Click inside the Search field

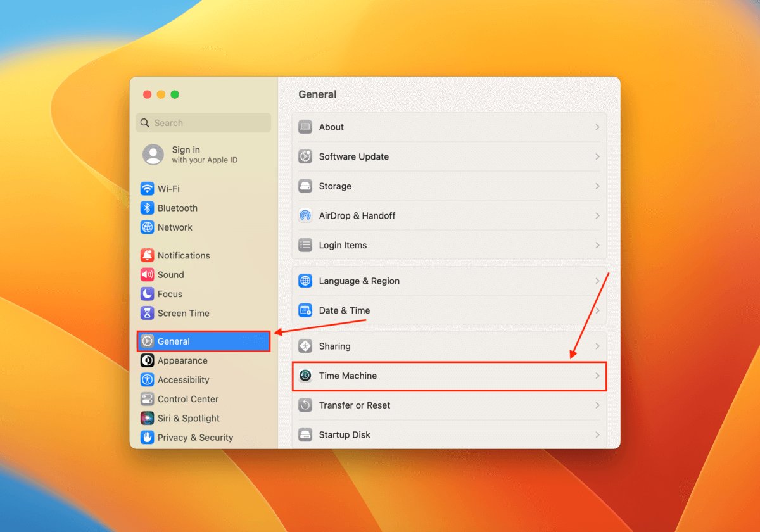click(x=203, y=123)
